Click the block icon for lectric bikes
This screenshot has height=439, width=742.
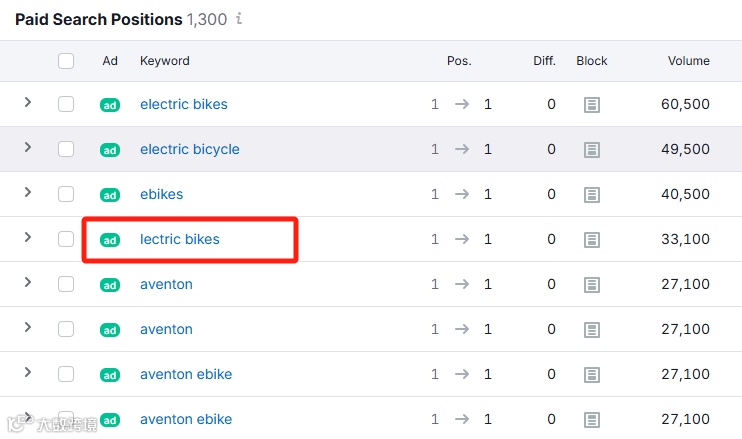pos(592,239)
